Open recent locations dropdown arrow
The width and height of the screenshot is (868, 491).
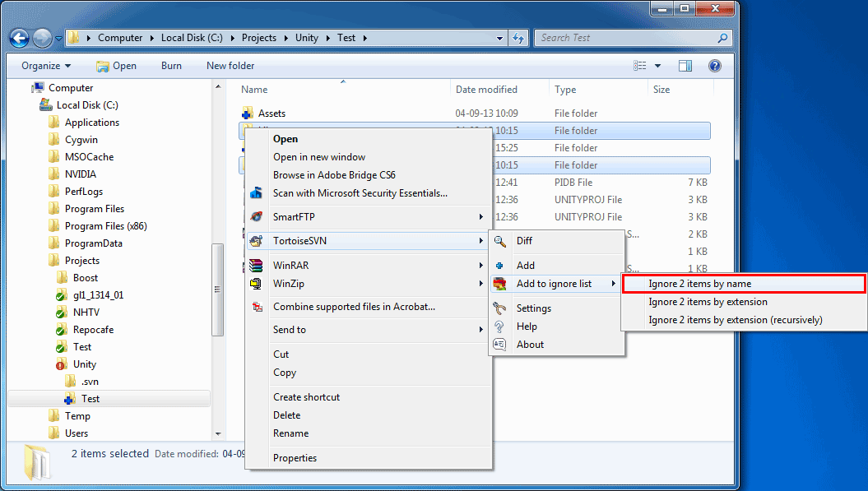pos(58,38)
